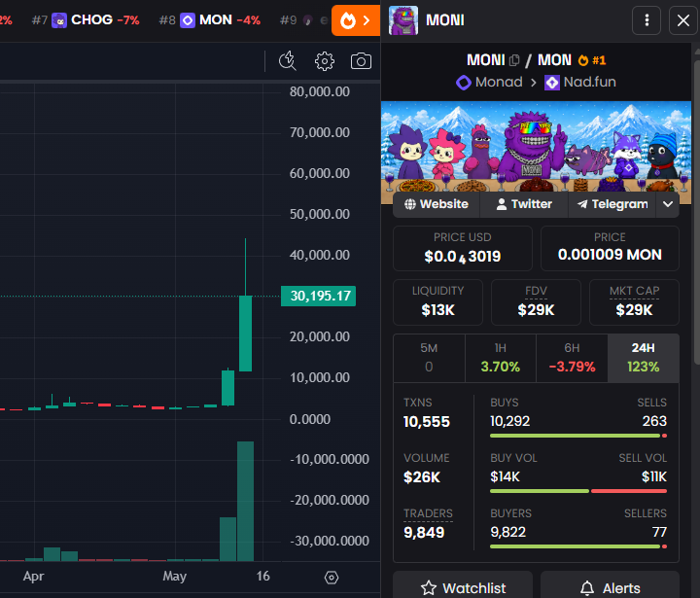Click the Apr date axis label
The width and height of the screenshot is (700, 598).
pyautogui.click(x=33, y=576)
